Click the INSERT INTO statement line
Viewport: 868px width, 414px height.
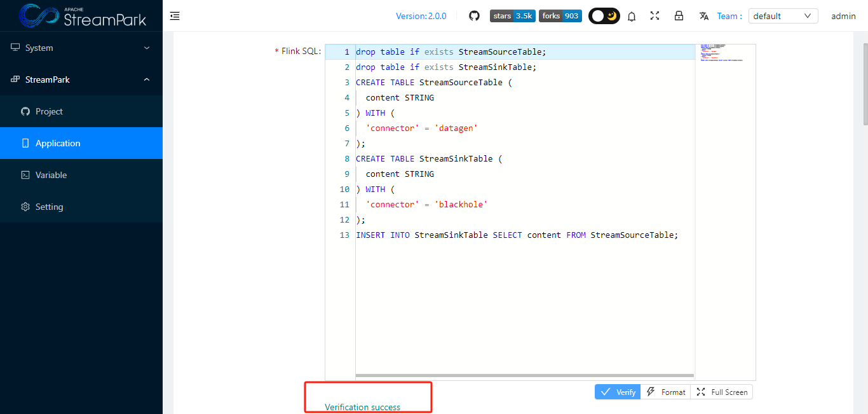click(x=517, y=235)
